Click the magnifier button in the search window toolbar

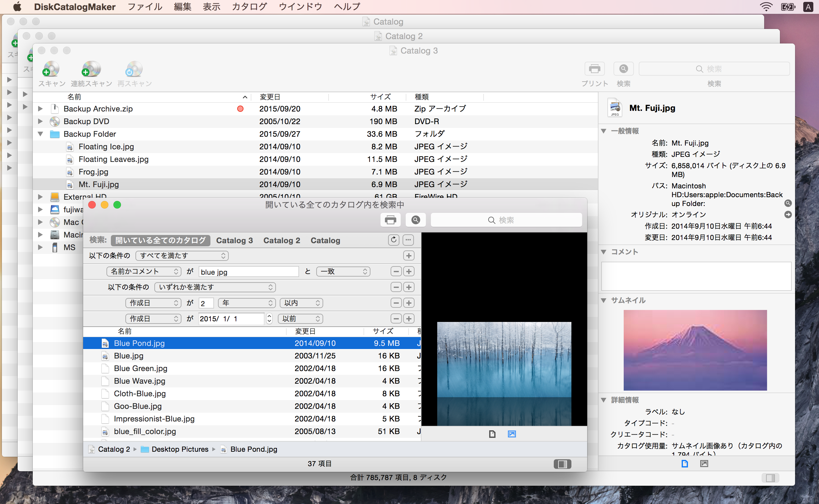[x=415, y=220]
